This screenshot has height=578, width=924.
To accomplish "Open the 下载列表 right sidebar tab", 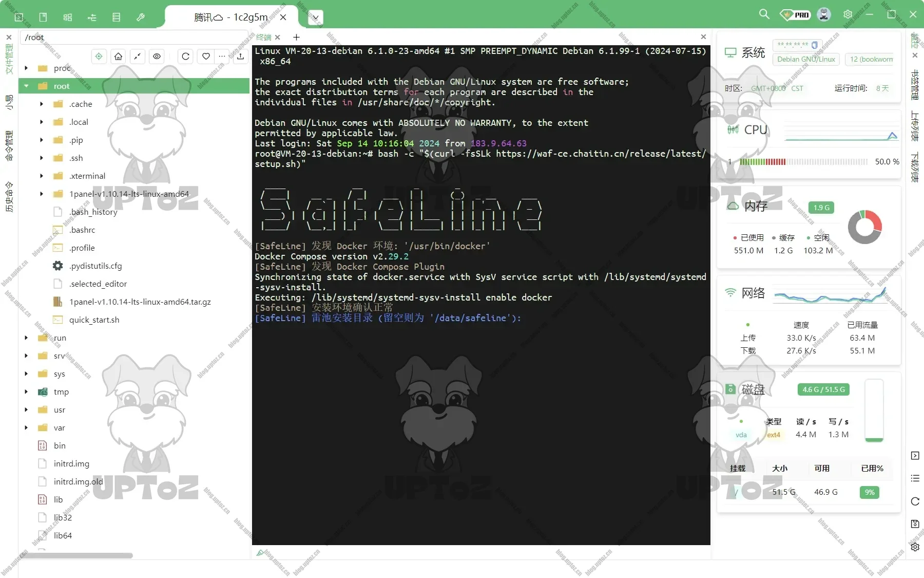I will (915, 167).
